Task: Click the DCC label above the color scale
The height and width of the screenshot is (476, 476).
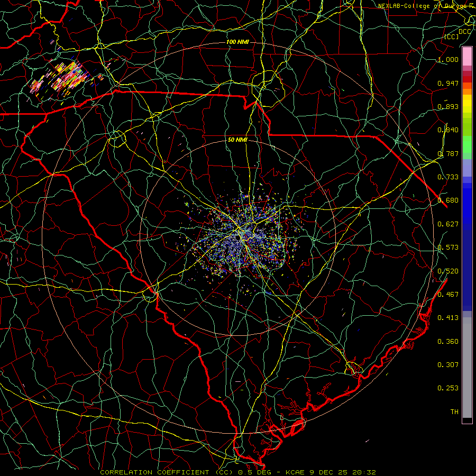Action: 464,32
